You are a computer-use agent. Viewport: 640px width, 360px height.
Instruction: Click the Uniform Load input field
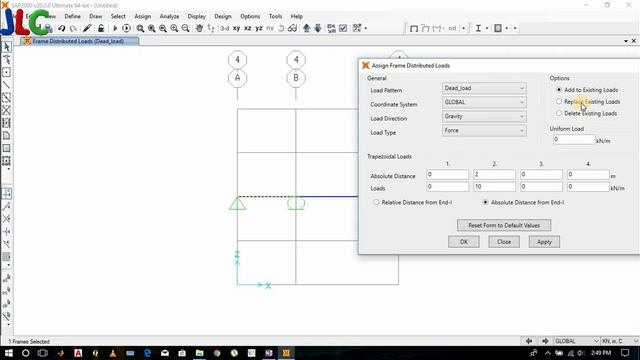[574, 140]
